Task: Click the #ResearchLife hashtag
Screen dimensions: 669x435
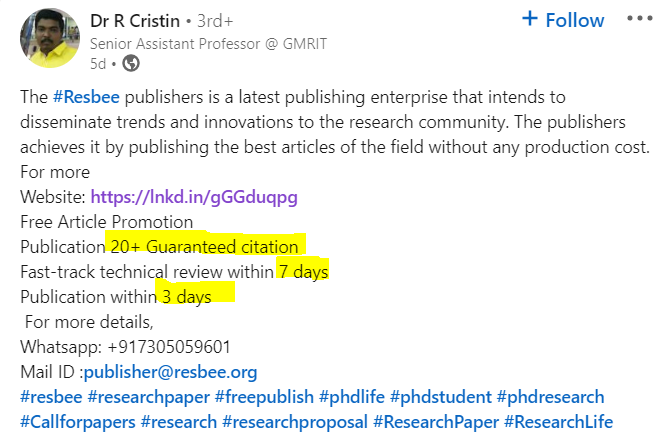Action: pyautogui.click(x=558, y=421)
